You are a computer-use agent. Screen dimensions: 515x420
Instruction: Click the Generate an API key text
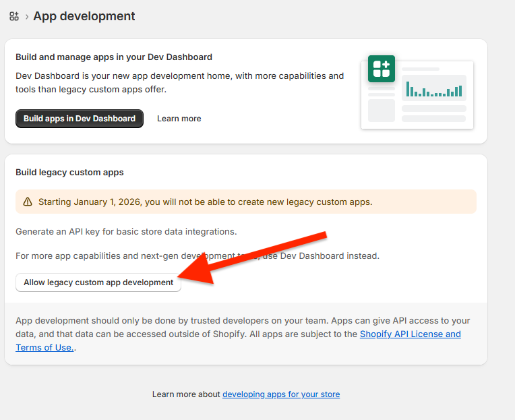pos(126,231)
